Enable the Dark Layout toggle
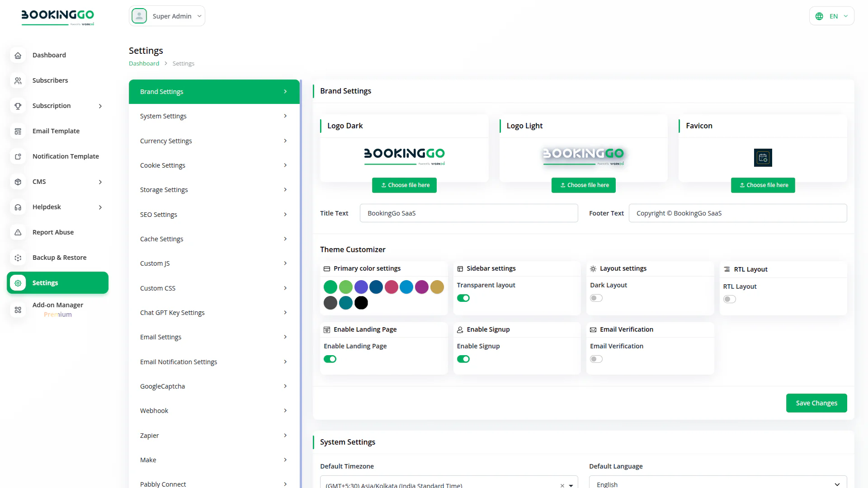 [596, 298]
